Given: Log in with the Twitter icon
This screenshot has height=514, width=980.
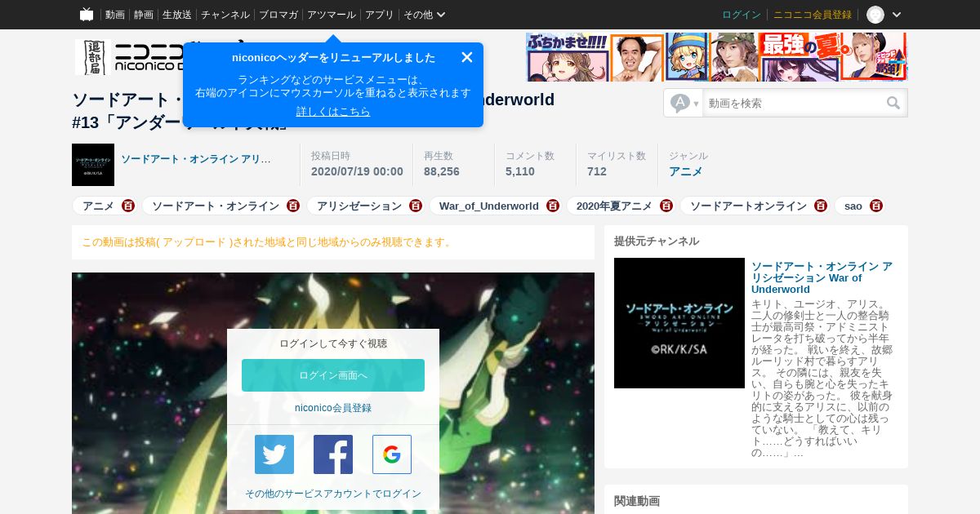Looking at the screenshot, I should [274, 454].
